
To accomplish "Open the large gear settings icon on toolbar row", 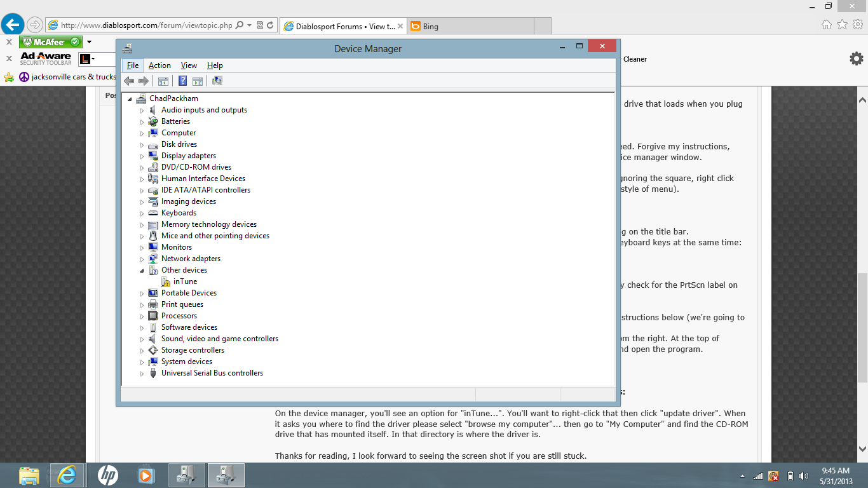I will click(857, 58).
